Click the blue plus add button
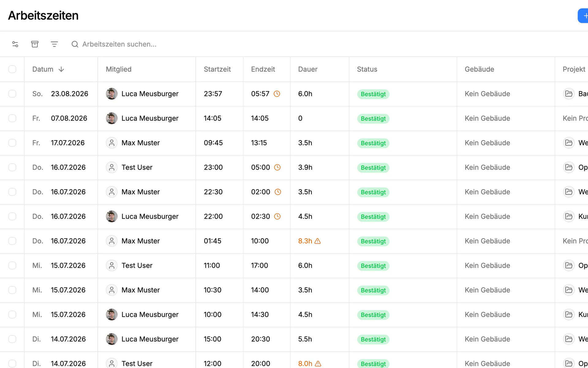Viewport: 588px width, 368px height. [583, 16]
